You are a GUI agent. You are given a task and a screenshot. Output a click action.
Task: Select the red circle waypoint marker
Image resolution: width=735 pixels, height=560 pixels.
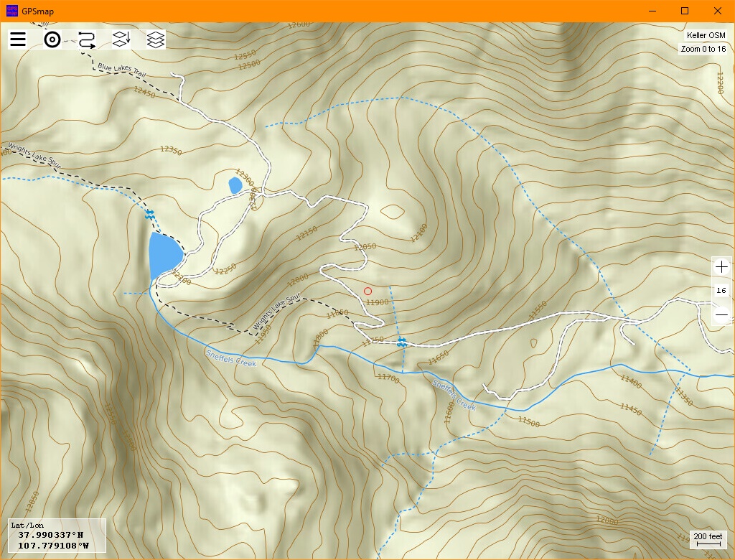(367, 290)
